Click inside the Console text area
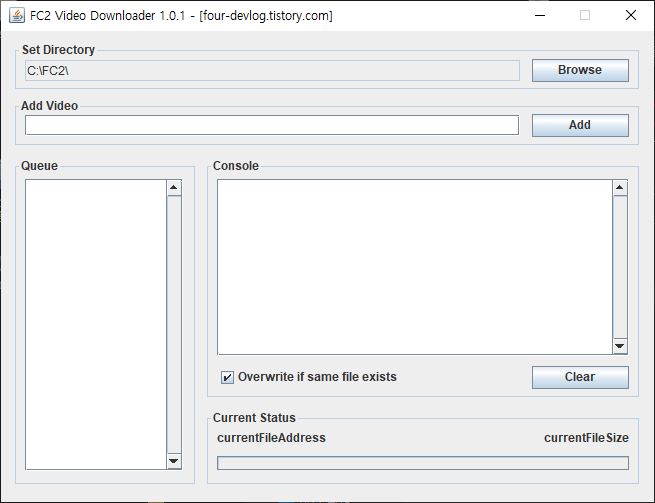The width and height of the screenshot is (655, 503). (x=415, y=267)
